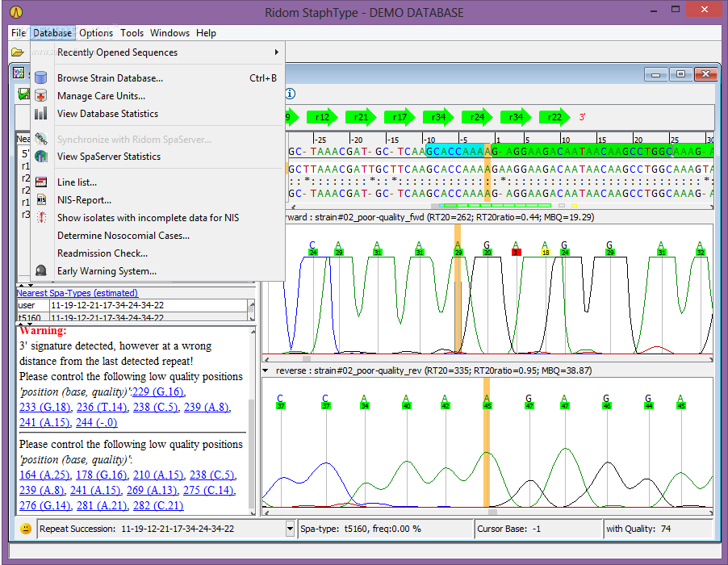Choose Browse Strain Database
Image resolution: width=728 pixels, height=565 pixels.
(x=158, y=78)
